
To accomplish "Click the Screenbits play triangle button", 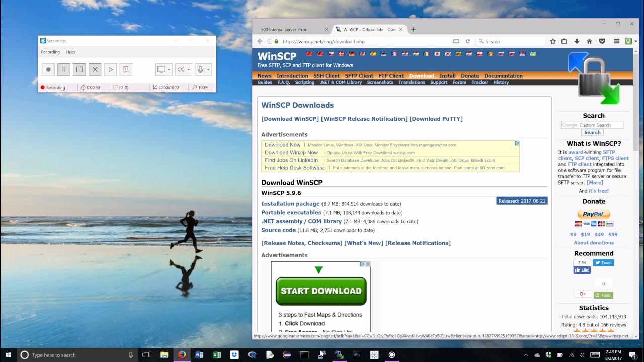I will point(111,69).
